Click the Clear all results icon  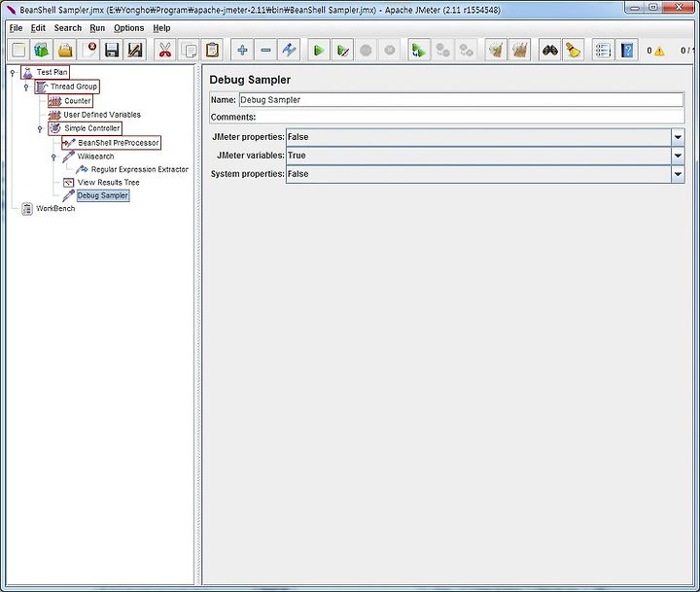pyautogui.click(x=519, y=50)
